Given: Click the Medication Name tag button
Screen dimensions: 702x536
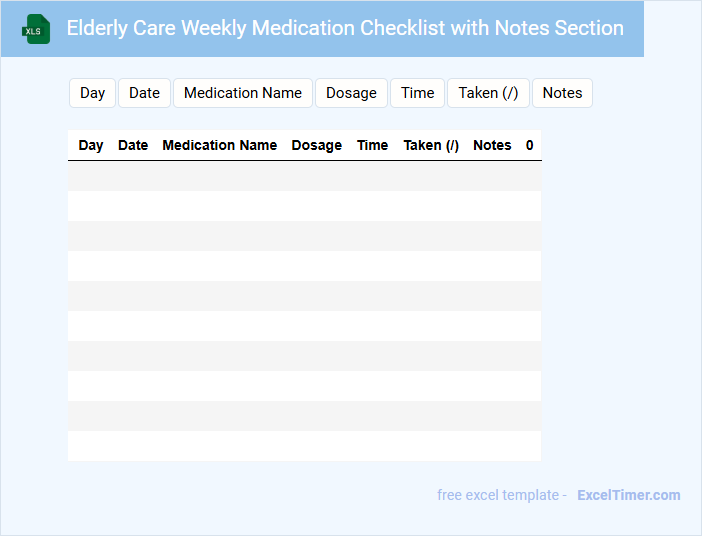Looking at the screenshot, I should click(243, 93).
